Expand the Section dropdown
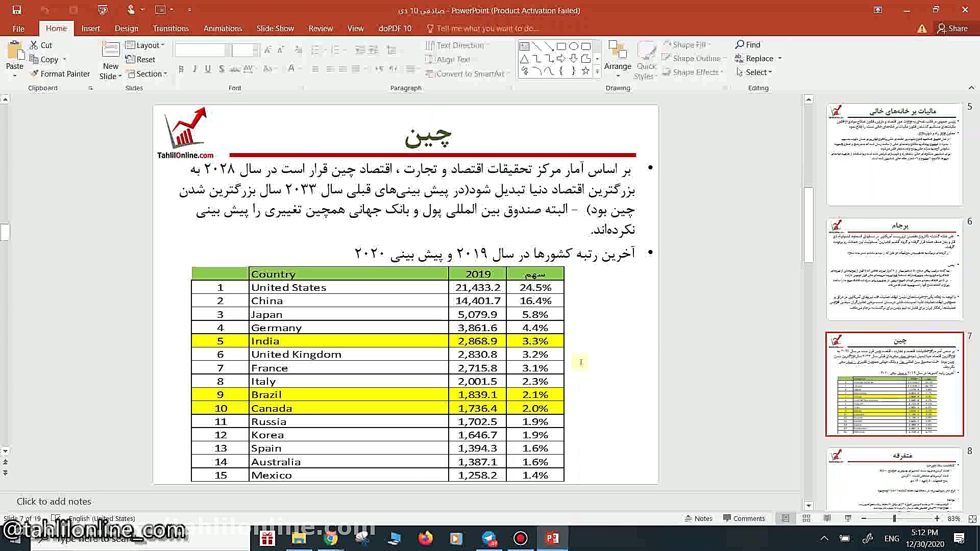Screen dimensions: 980x551 [147, 73]
